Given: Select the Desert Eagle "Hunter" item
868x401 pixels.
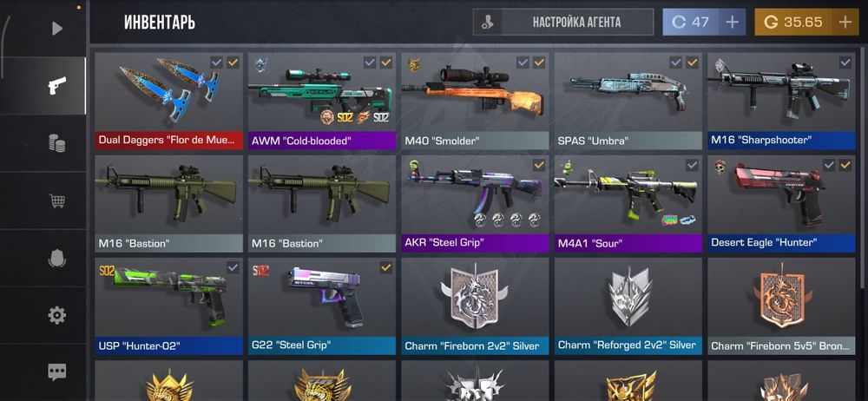Looking at the screenshot, I should point(782,204).
